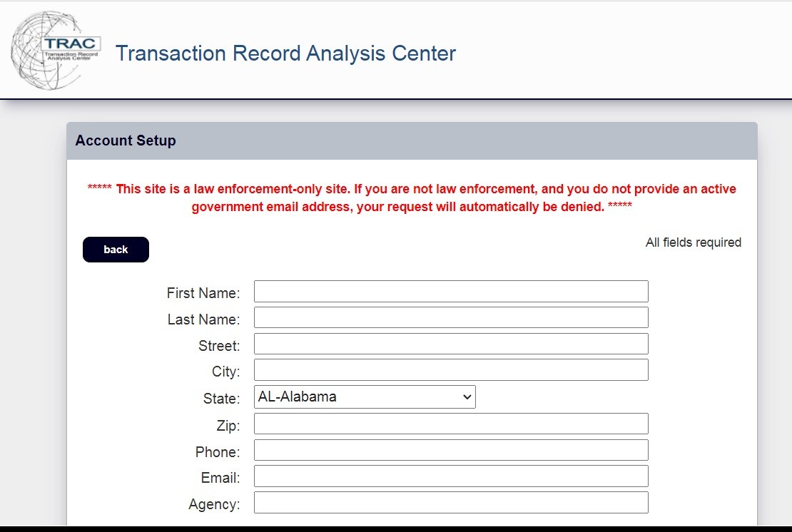Focus the First Name input field

pos(451,292)
